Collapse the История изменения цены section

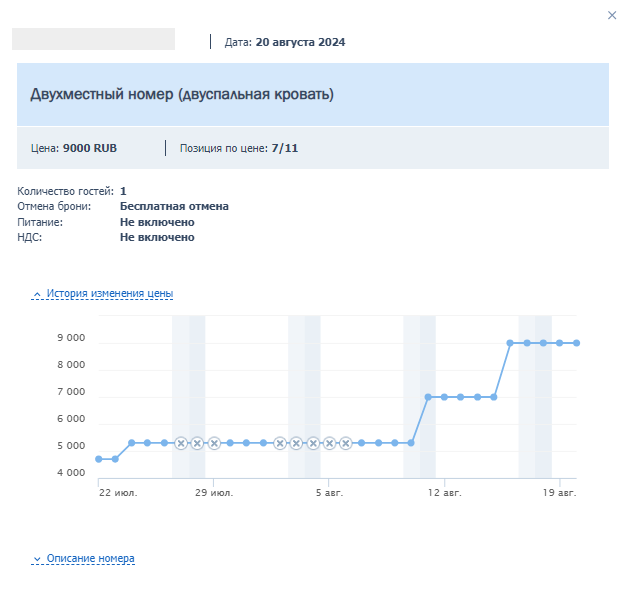pos(102,294)
